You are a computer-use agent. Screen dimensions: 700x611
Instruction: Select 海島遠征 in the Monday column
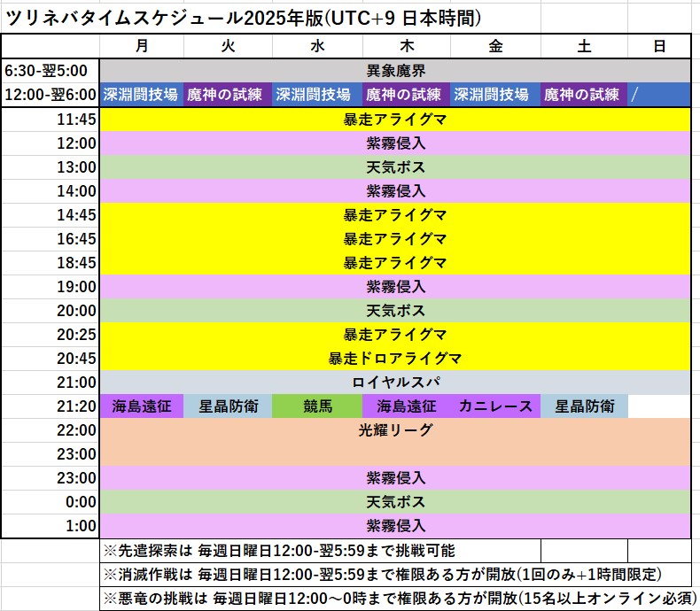(x=142, y=406)
